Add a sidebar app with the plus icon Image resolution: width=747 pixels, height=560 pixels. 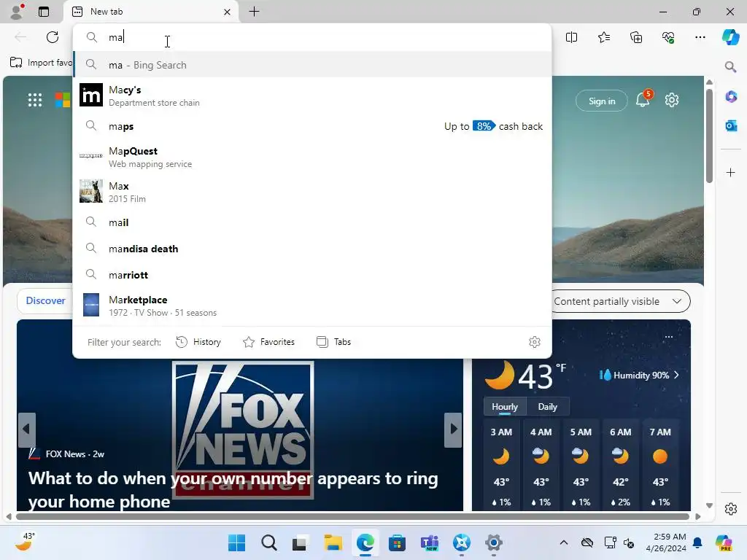(731, 172)
